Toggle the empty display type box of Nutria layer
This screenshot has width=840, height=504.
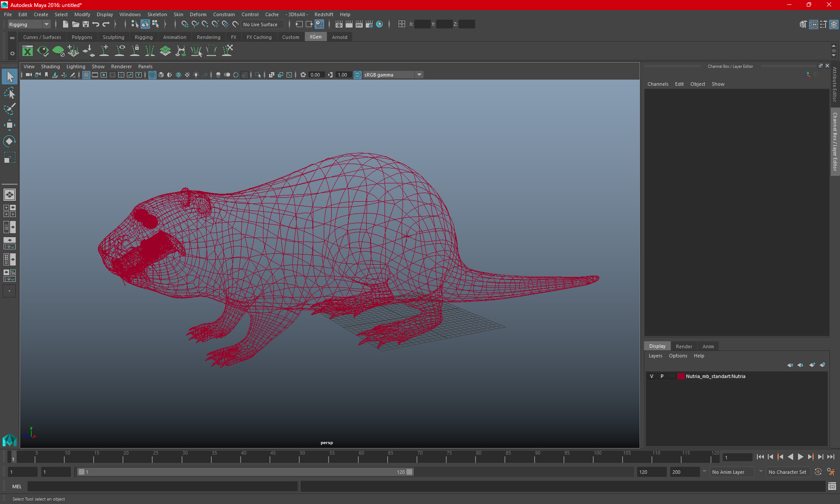point(672,376)
